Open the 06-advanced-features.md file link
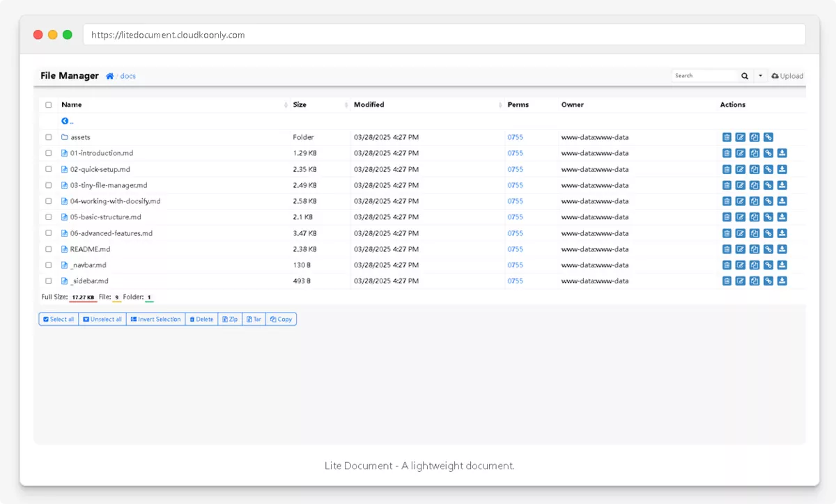Screen dimensions: 836x504 tap(111, 233)
